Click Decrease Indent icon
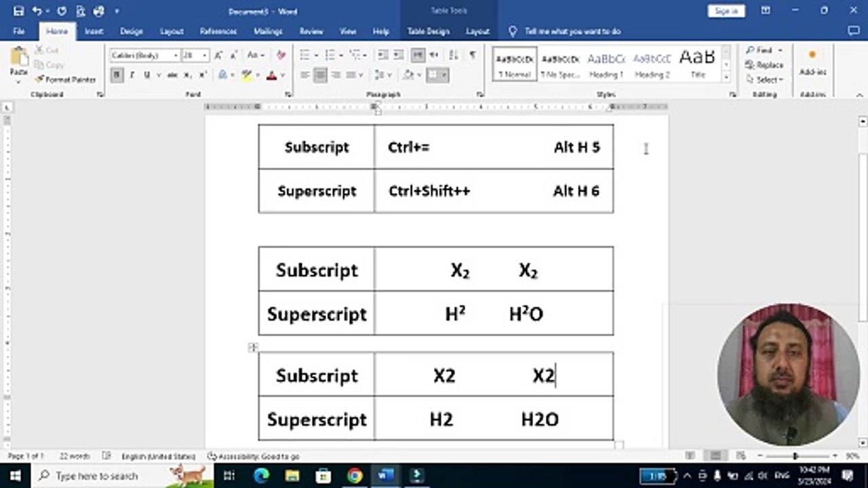 click(382, 56)
